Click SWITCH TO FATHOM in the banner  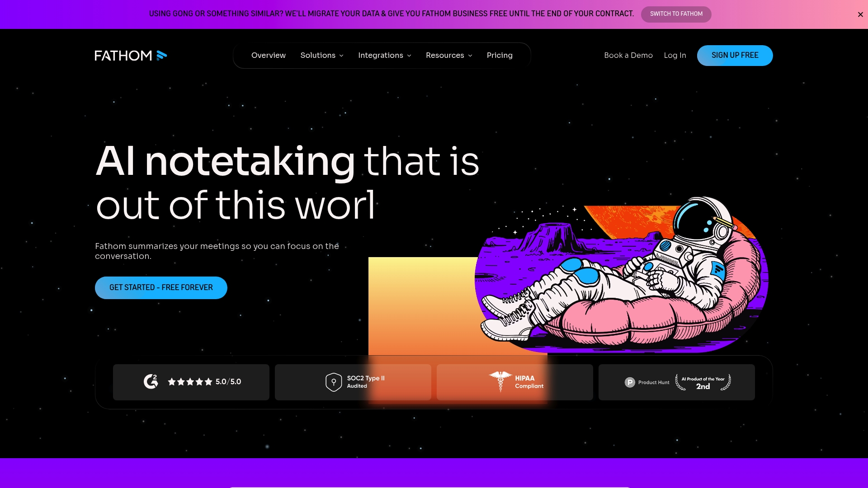(x=675, y=14)
